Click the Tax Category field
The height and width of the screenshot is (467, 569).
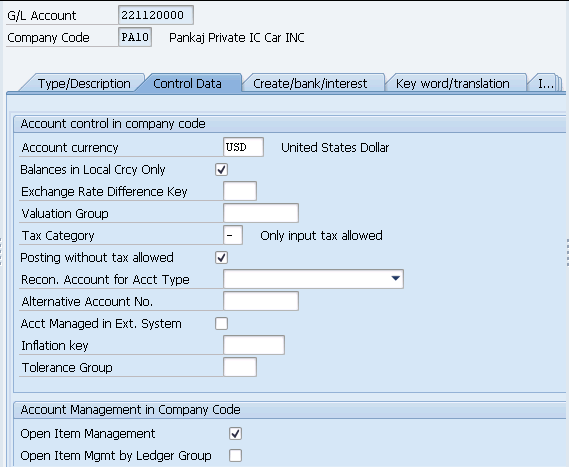(x=233, y=235)
